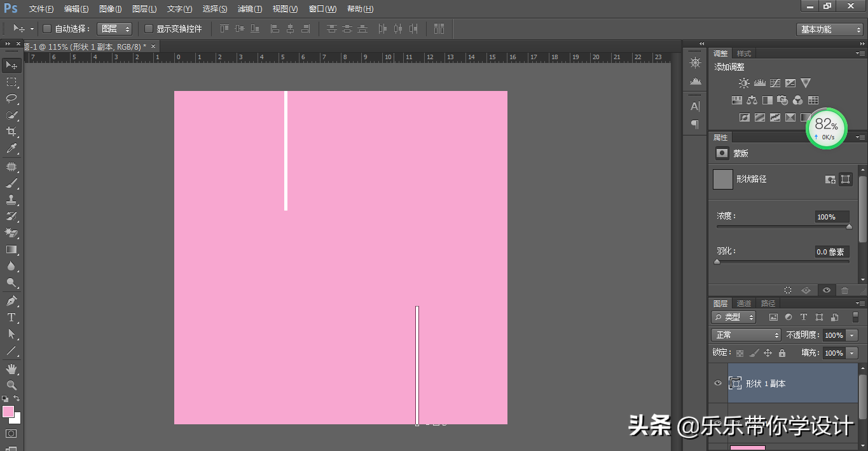Open the 图层 auto-select dropdown

pyautogui.click(x=115, y=29)
